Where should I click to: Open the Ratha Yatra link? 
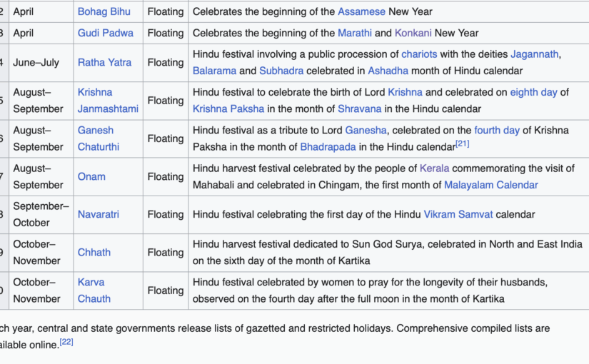click(x=104, y=62)
